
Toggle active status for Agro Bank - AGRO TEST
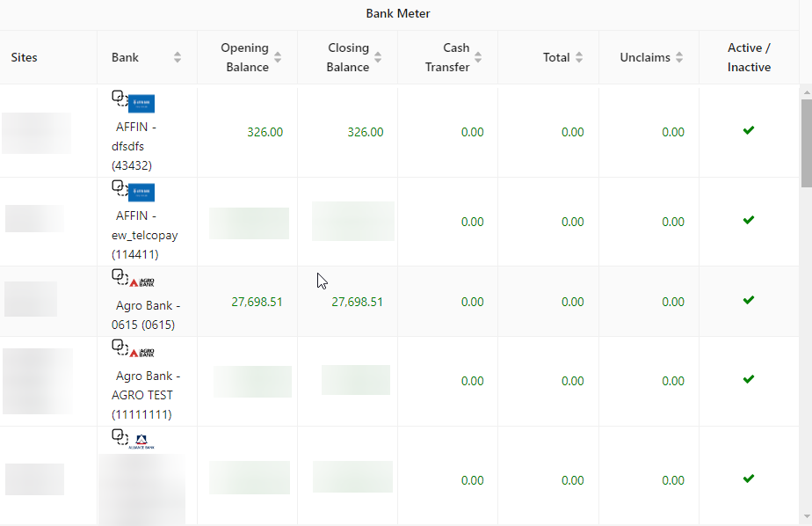(748, 380)
